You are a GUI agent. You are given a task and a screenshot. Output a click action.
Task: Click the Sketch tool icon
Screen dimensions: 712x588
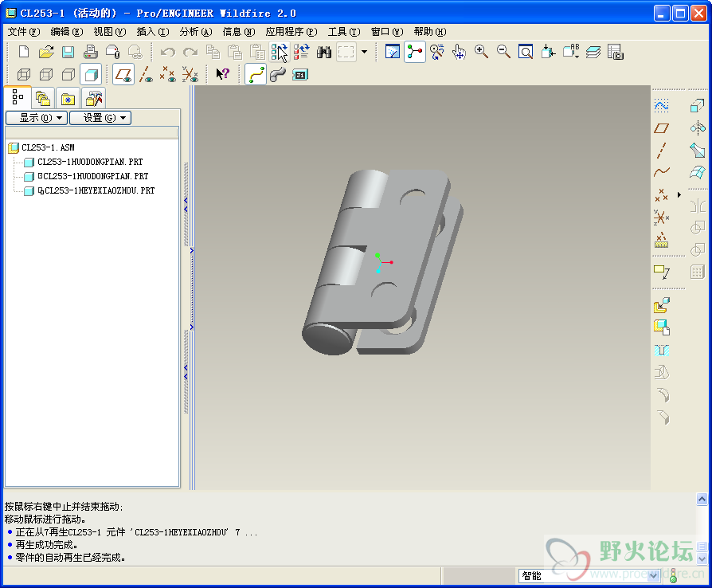[661, 105]
